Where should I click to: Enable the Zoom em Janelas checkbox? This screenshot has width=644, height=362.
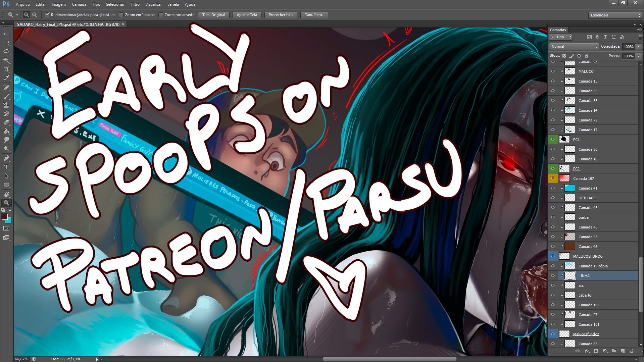pos(121,15)
